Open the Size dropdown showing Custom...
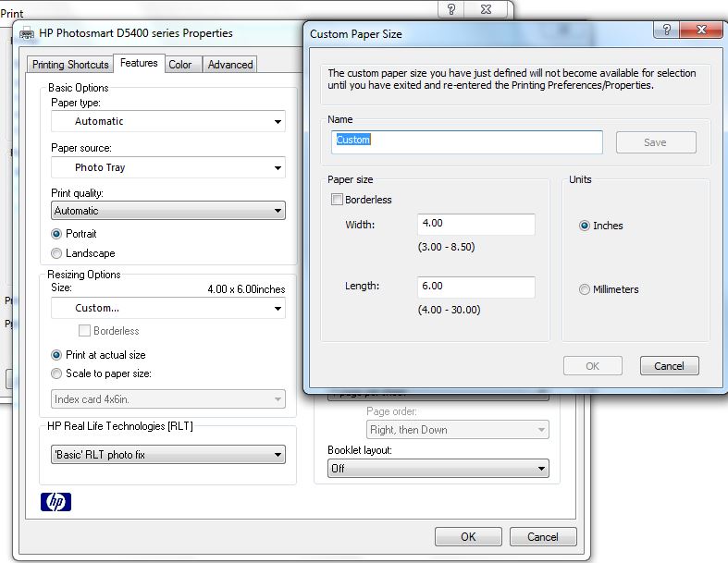This screenshot has width=728, height=563. (x=168, y=308)
